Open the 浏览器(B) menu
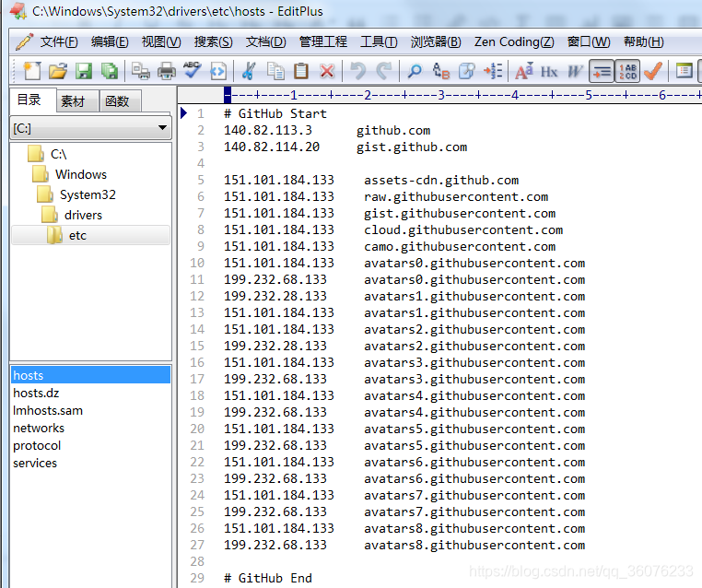 pyautogui.click(x=436, y=41)
